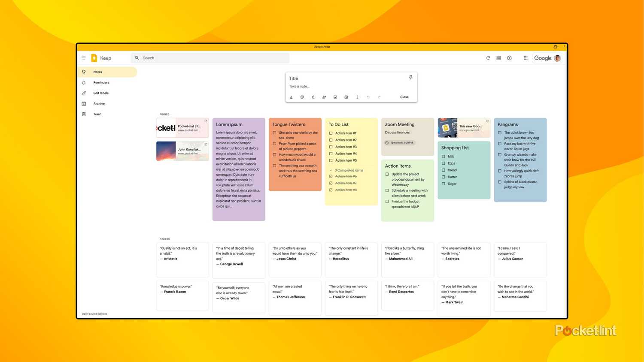Uncheck completed Action item #8

331,190
